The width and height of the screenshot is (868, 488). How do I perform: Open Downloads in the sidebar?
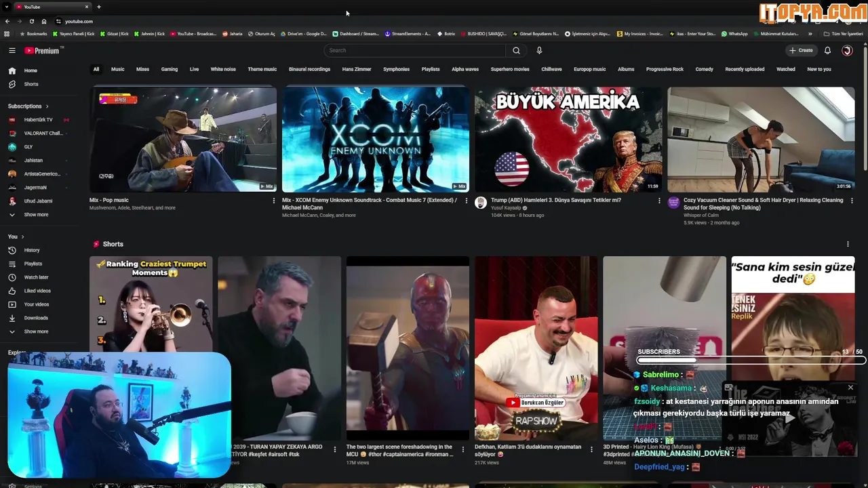coord(36,318)
